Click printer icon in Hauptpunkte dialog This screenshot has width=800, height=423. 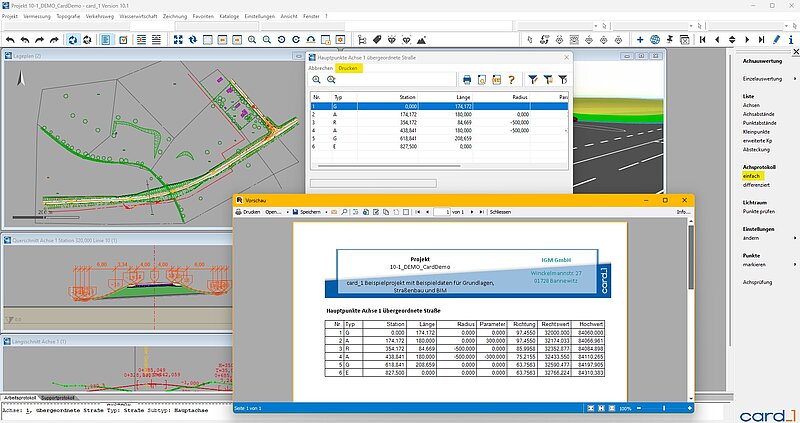pos(466,80)
